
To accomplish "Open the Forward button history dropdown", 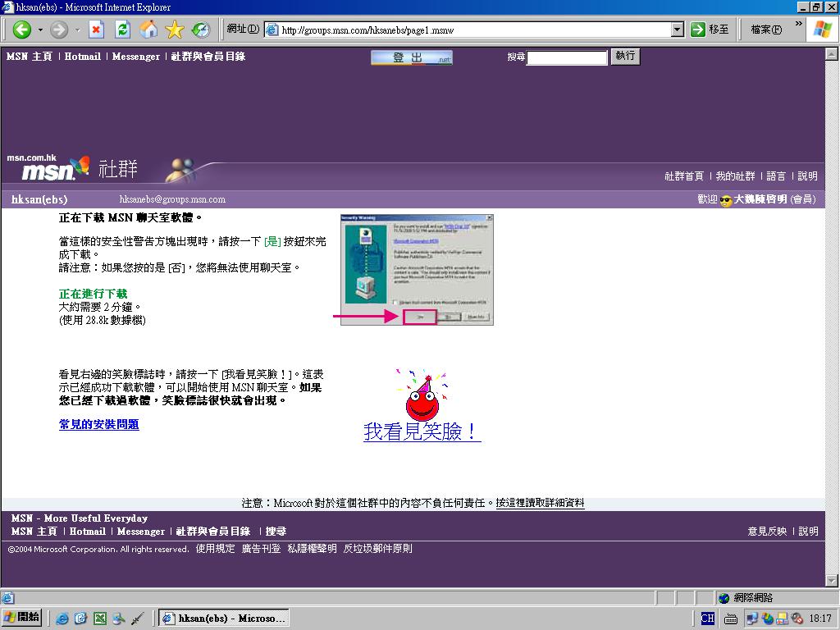I will 78,30.
